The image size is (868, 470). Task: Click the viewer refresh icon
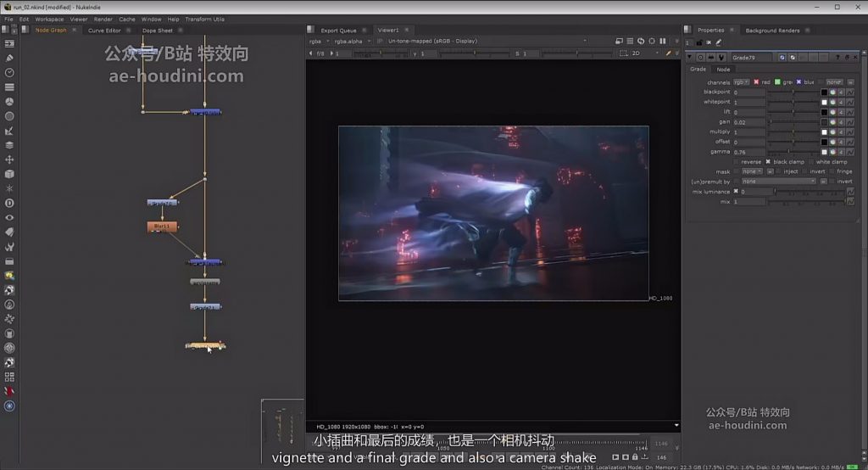(641, 41)
